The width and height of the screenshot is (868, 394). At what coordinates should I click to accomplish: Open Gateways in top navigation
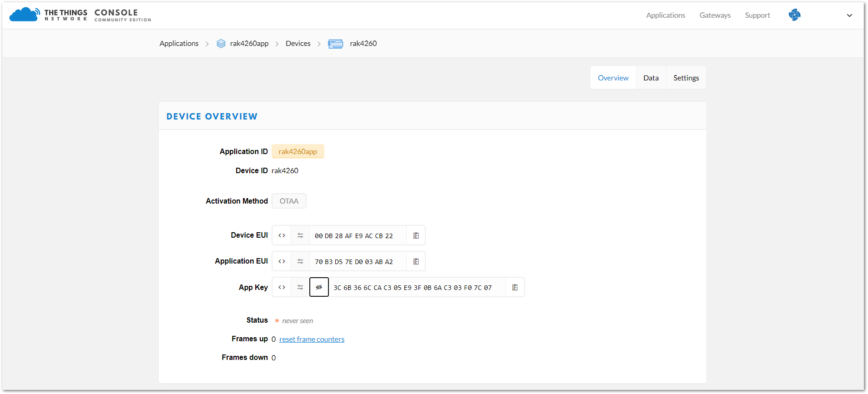[x=715, y=15]
